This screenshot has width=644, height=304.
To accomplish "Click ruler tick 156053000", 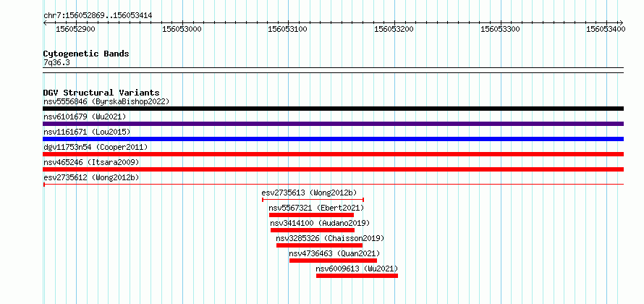I will (182, 29).
